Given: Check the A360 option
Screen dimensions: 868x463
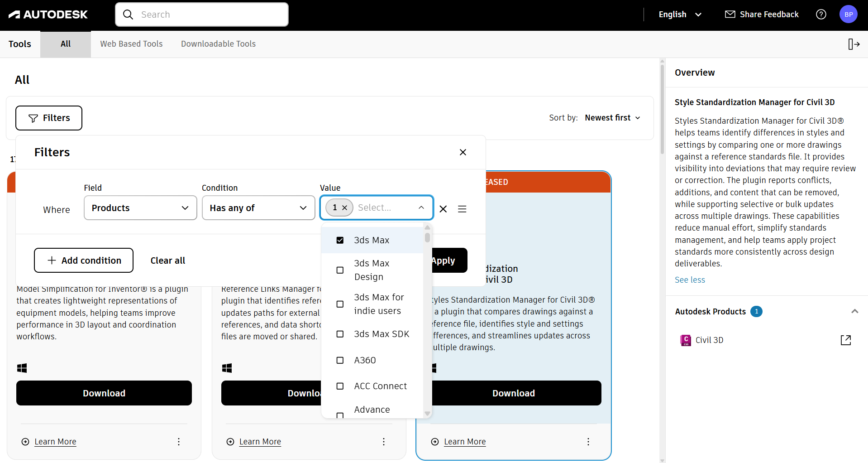Looking at the screenshot, I should pyautogui.click(x=340, y=360).
